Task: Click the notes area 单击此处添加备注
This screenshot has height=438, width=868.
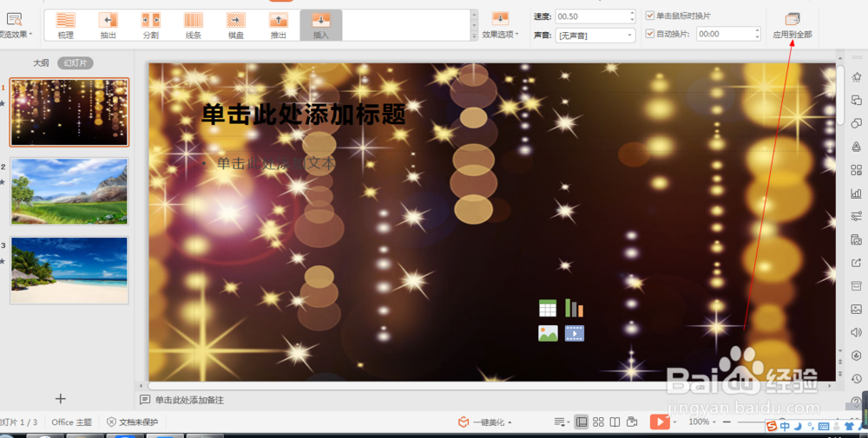Action: click(189, 400)
